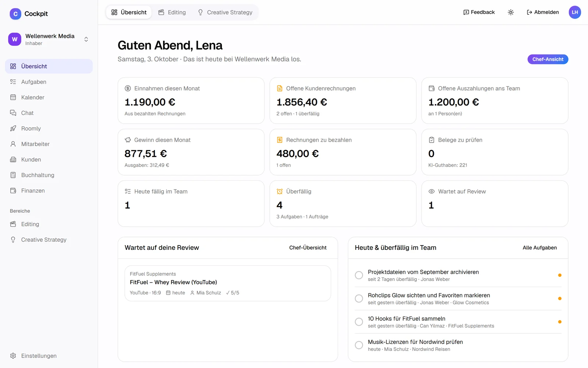Open Finanzen in the sidebar
The height and width of the screenshot is (368, 588).
click(x=49, y=191)
